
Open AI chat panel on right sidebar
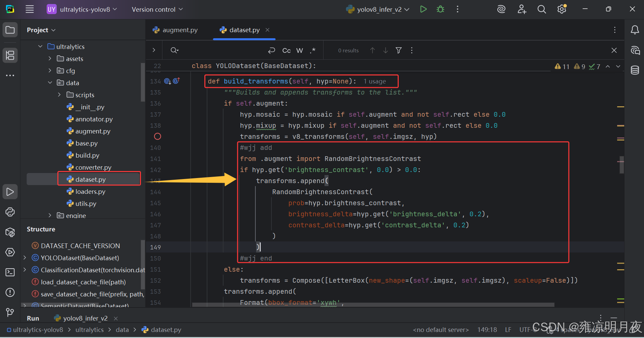click(x=635, y=50)
